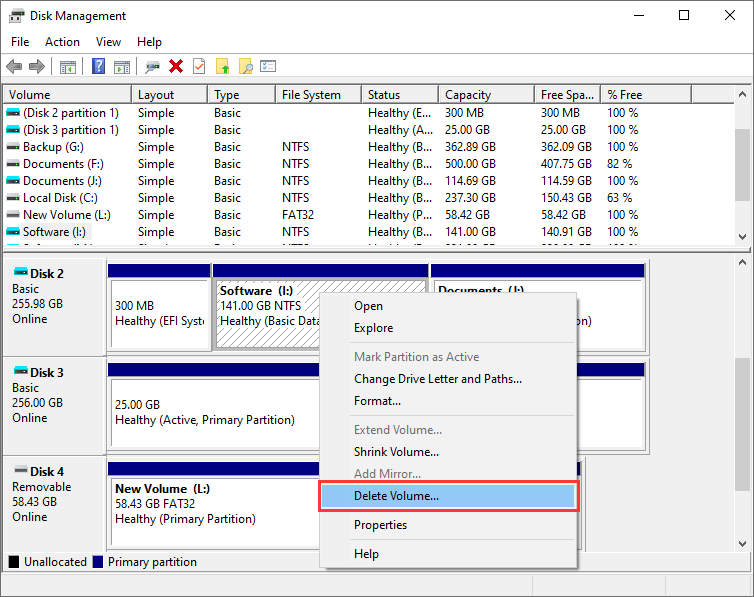This screenshot has height=597, width=754.
Task: Click the blue Help question mark icon
Action: pyautogui.click(x=99, y=67)
